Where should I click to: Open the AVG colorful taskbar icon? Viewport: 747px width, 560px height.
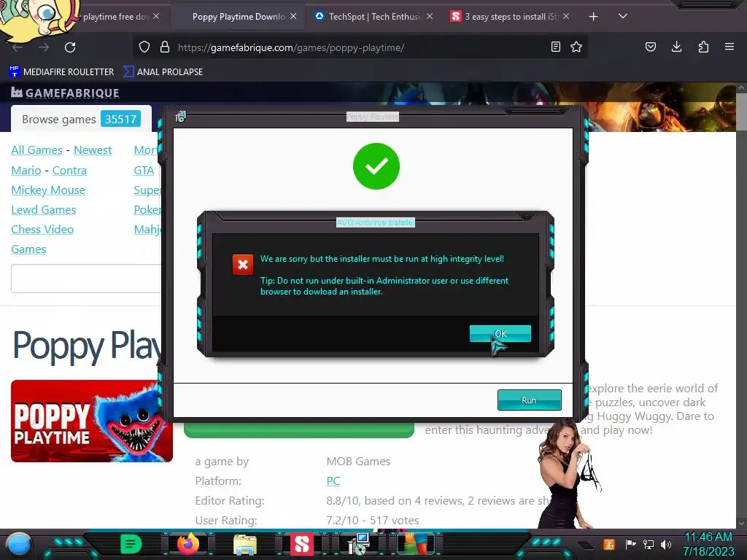415,544
